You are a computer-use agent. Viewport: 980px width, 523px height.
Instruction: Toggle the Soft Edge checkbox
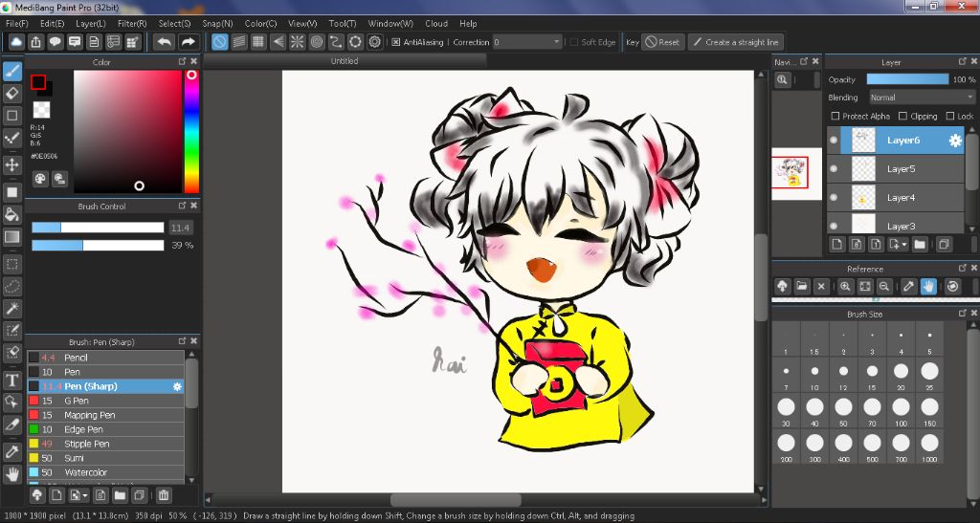tap(574, 42)
